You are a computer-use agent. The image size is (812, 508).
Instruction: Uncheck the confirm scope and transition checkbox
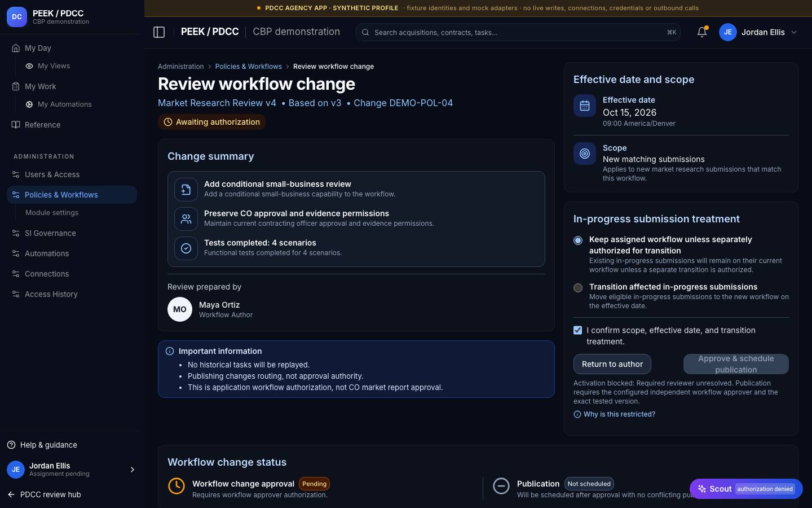tap(578, 330)
